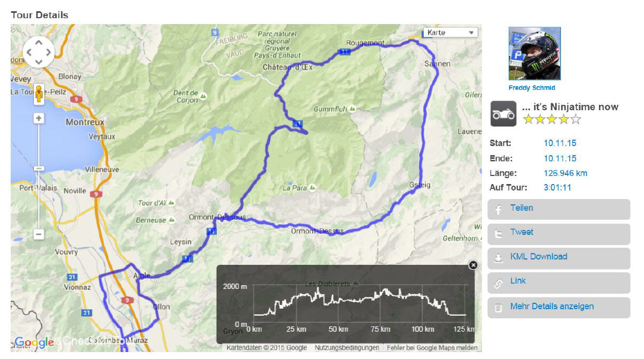
Task: Click the map zoom in plus button
Action: [39, 118]
